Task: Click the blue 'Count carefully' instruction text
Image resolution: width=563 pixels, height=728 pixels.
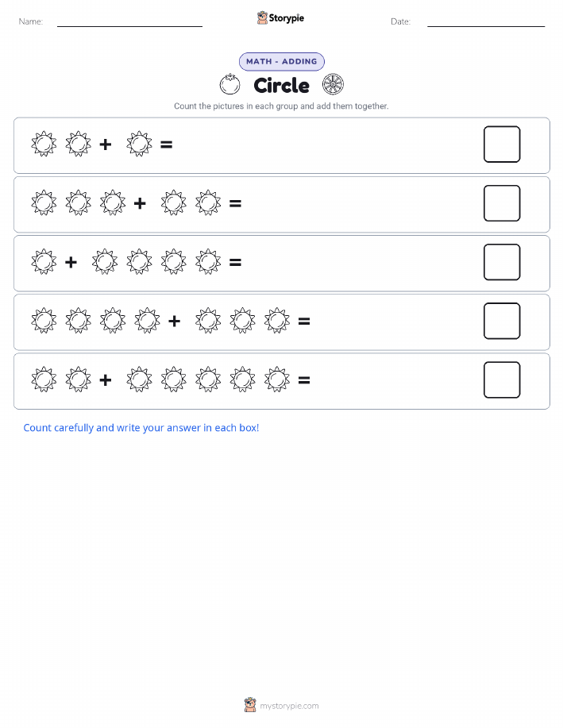Action: point(141,428)
